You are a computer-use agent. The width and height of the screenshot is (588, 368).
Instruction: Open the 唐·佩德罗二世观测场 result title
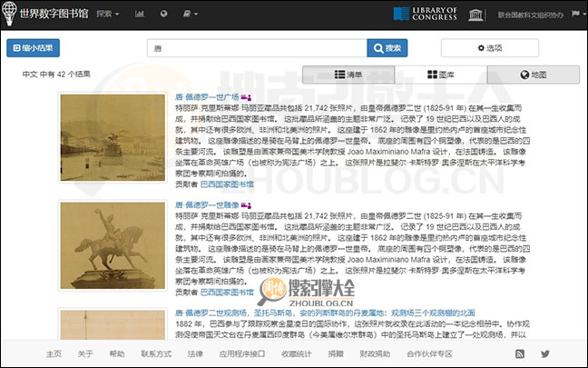325,313
